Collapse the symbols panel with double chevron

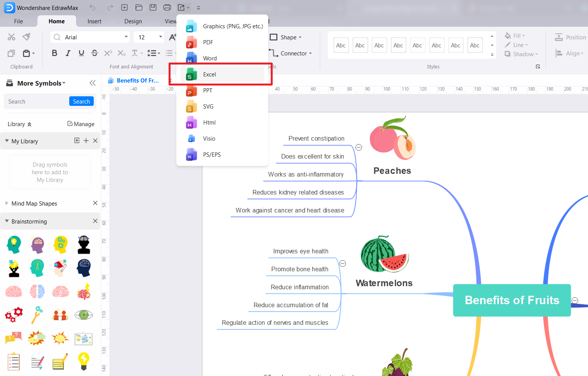point(93,83)
